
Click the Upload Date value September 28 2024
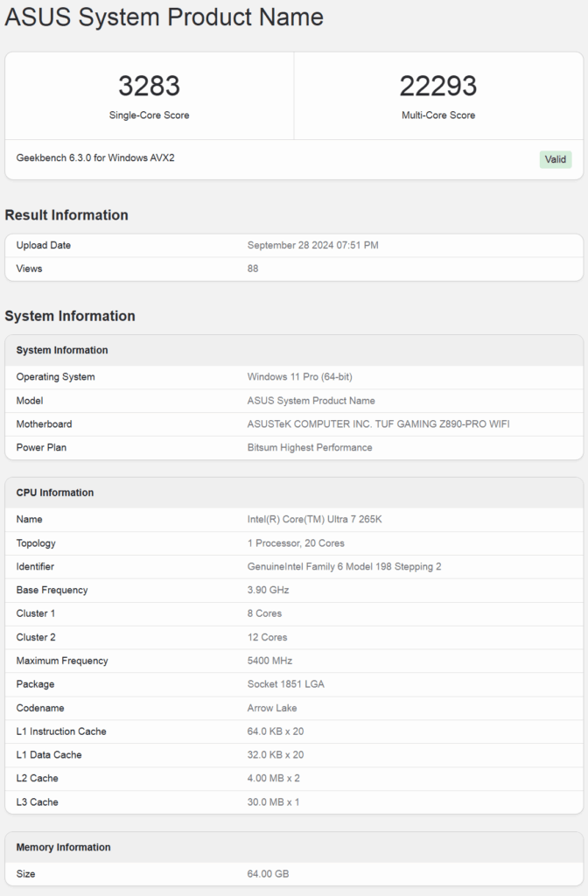coord(312,245)
